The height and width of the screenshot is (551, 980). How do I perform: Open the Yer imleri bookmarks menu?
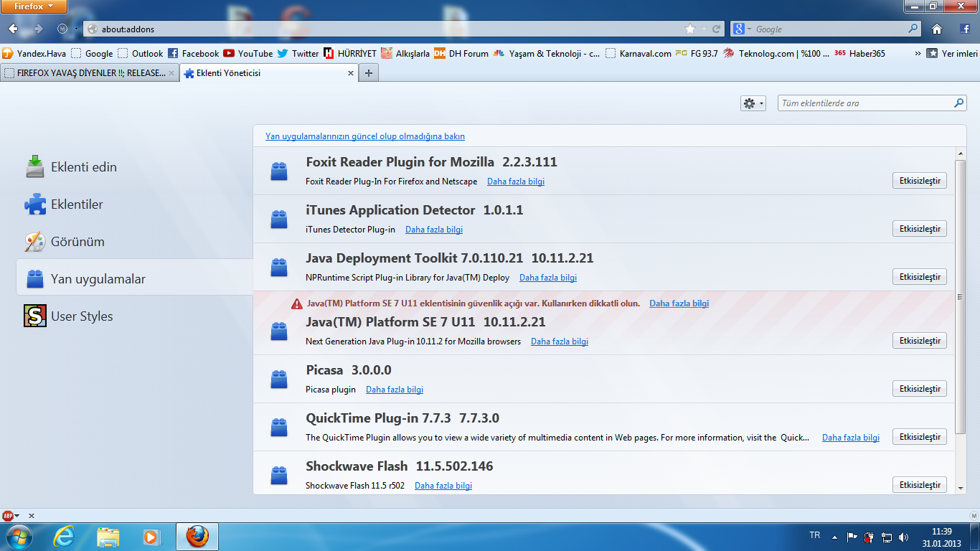(x=953, y=53)
